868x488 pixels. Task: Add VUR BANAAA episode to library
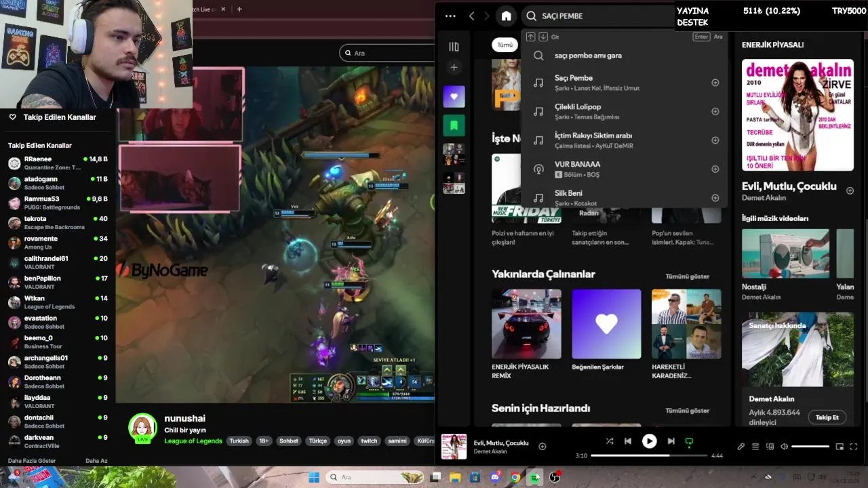(x=715, y=169)
